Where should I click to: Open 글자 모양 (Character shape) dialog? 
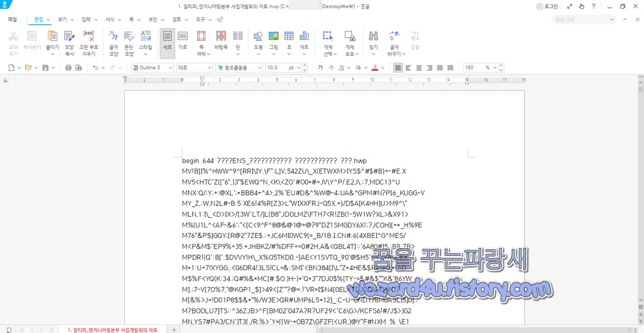point(114,43)
